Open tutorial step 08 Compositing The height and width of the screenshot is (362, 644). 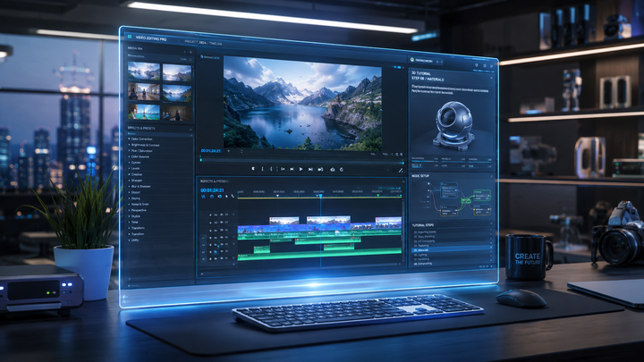pyautogui.click(x=452, y=264)
